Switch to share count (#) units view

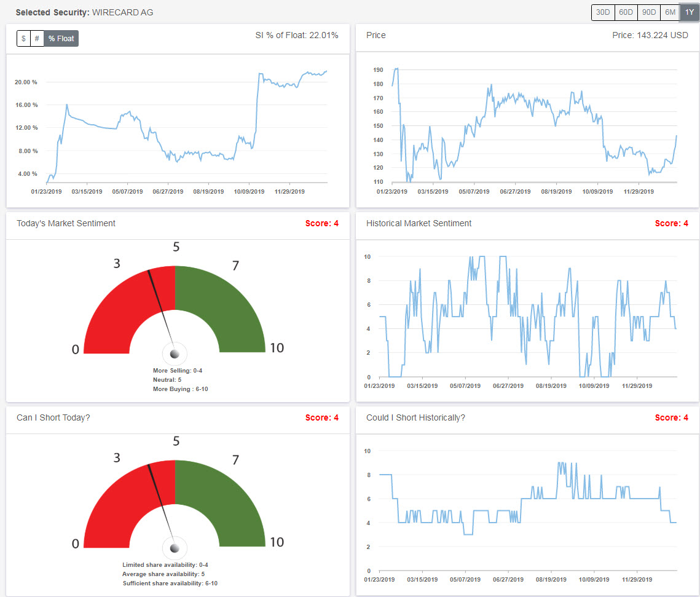[x=37, y=38]
